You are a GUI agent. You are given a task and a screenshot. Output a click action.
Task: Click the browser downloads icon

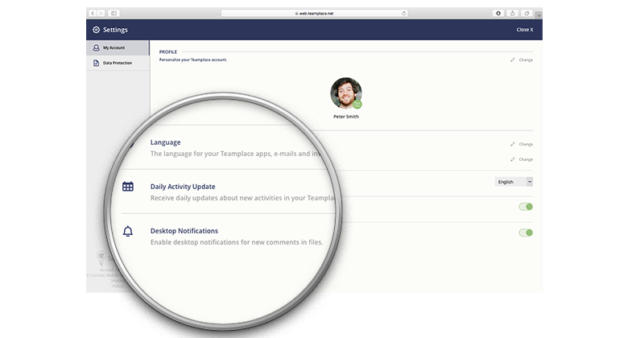(498, 13)
